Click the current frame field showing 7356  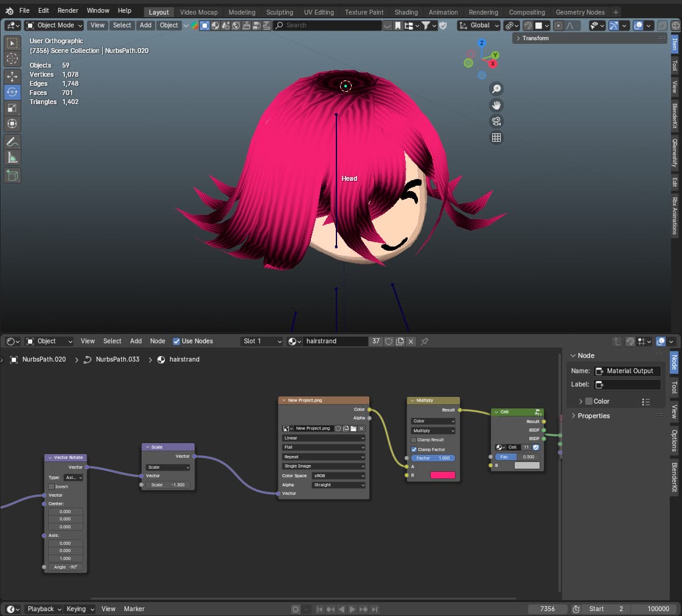pos(547,609)
